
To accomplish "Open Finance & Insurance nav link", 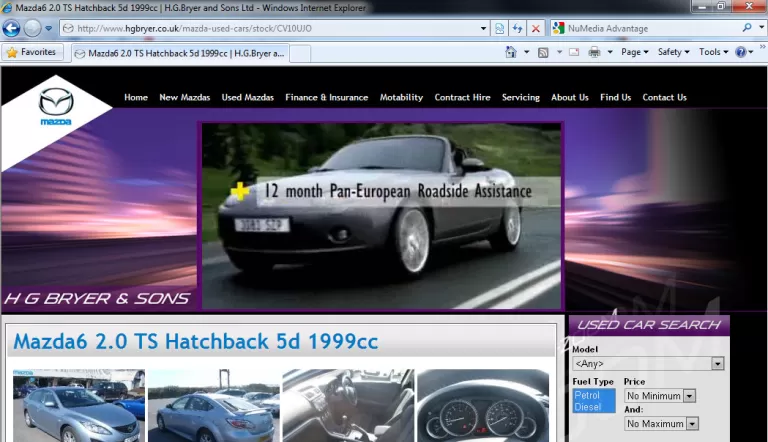I will (327, 98).
